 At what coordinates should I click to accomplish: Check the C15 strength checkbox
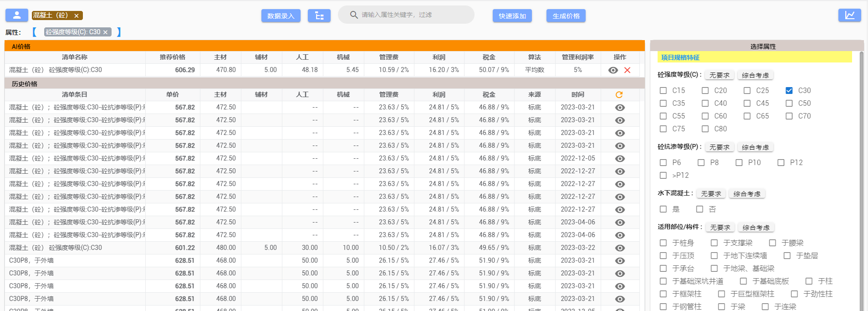coord(663,91)
